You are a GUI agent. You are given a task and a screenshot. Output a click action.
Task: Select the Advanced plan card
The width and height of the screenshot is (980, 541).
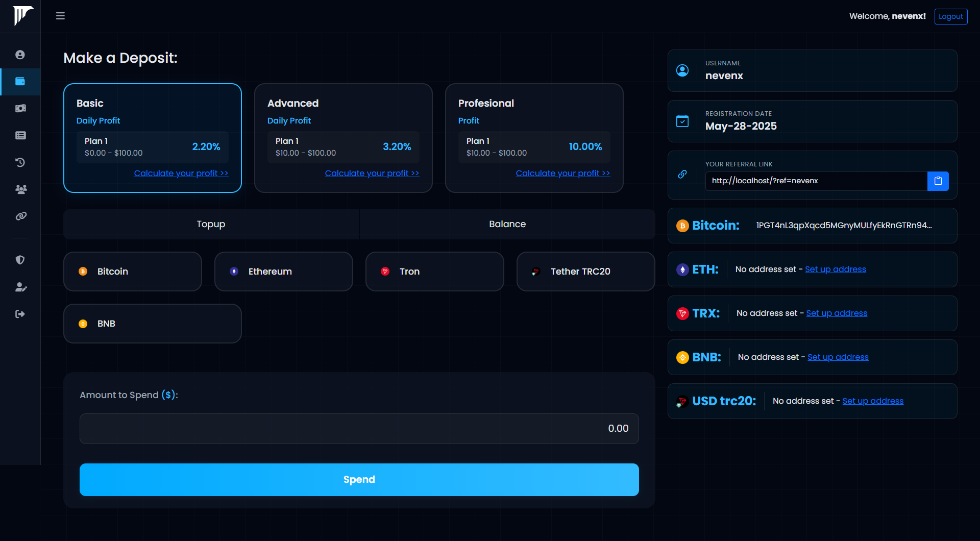pos(344,138)
